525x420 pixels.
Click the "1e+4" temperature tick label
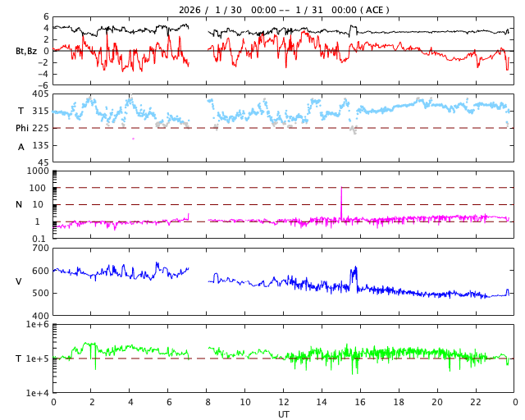tap(38, 393)
